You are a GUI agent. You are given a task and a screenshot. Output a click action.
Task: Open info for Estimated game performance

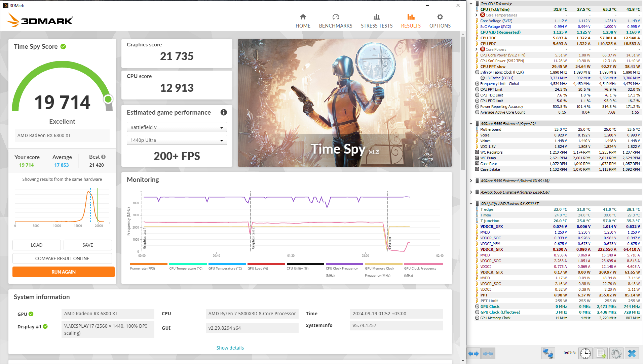(224, 112)
